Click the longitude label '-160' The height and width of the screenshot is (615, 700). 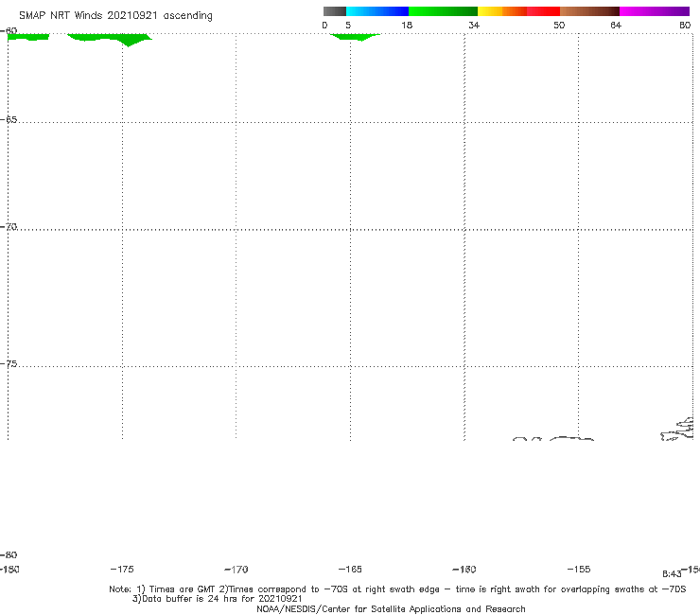[464, 570]
